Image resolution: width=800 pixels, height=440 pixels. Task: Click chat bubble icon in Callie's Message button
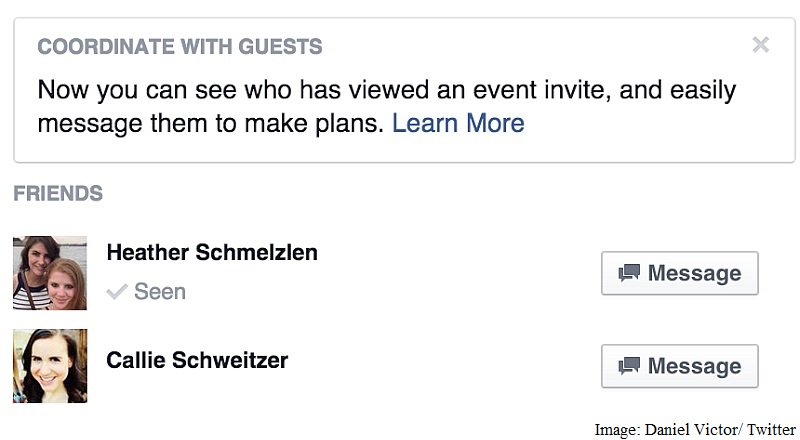[x=629, y=366]
